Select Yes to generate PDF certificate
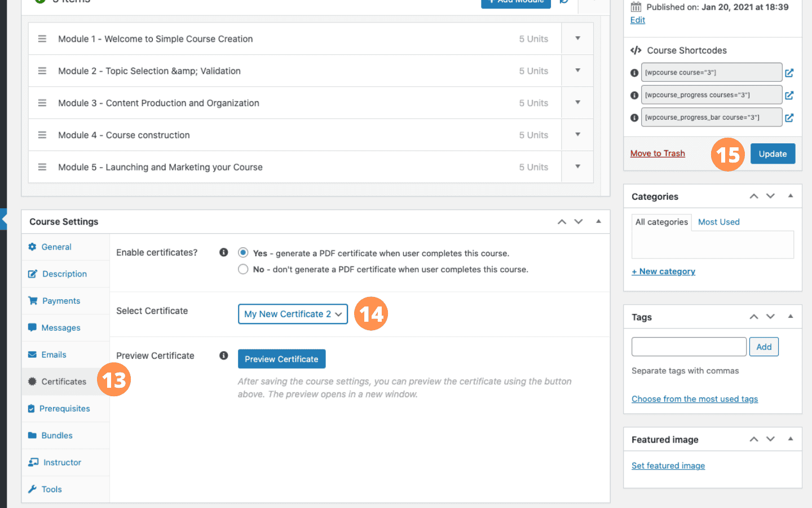The width and height of the screenshot is (812, 508). [243, 253]
